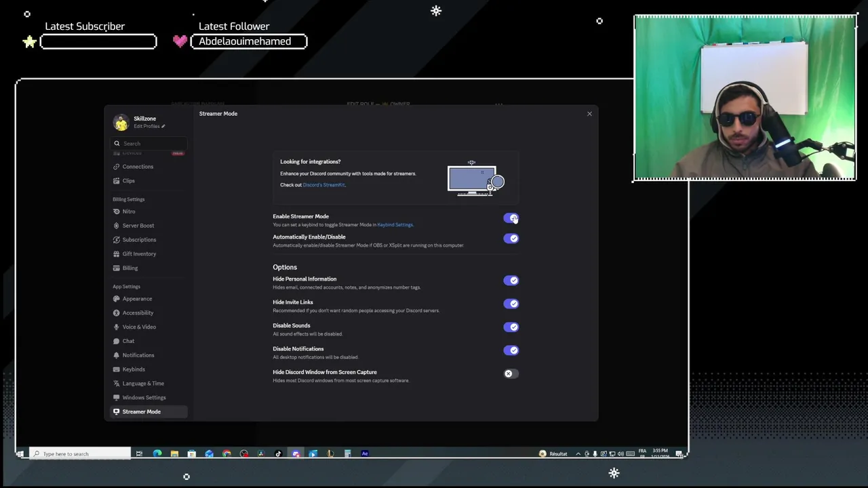Open Voice & Video via microphone icon

[117, 327]
